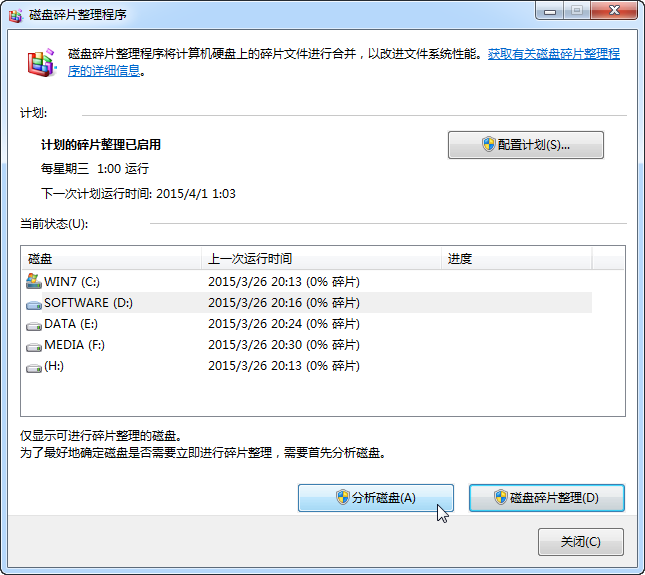645x575 pixels.
Task: Start analysis with 分析磁盘(A) button
Action: tap(376, 498)
